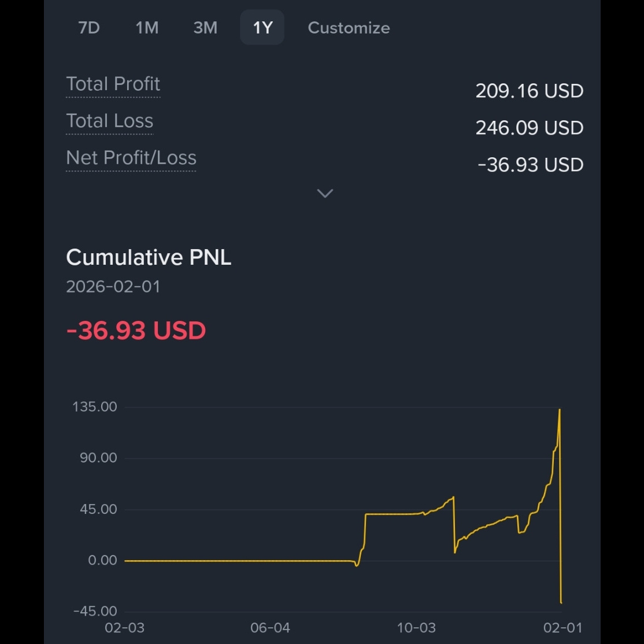Tap the Total Loss label tooltip
Viewport: 644px width, 644px height.
(x=110, y=121)
